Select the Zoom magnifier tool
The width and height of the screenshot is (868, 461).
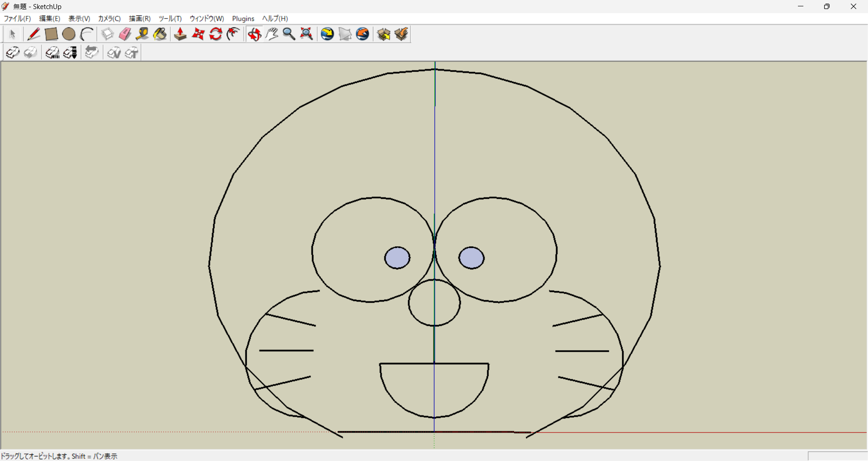coord(289,34)
